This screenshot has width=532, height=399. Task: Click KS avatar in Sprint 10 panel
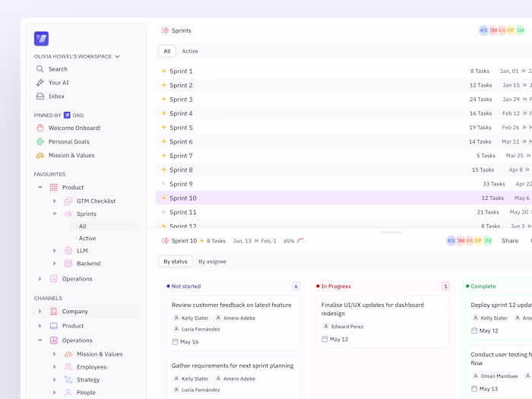pyautogui.click(x=451, y=241)
